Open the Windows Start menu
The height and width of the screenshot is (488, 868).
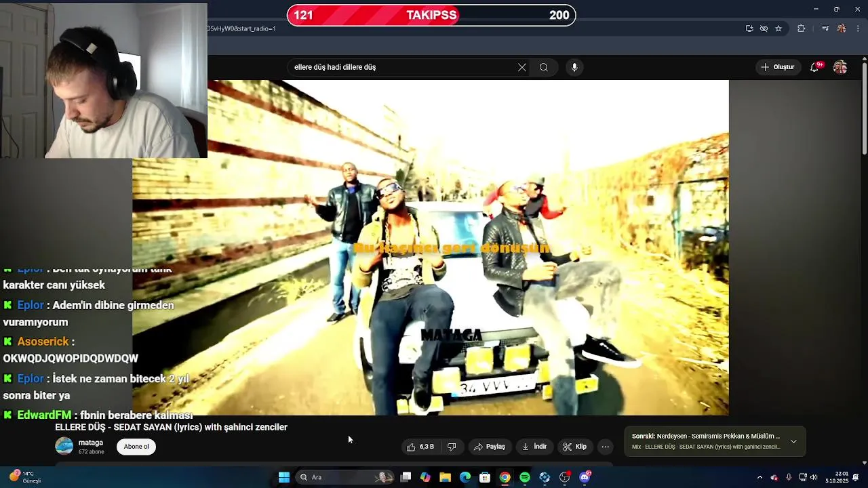click(284, 477)
